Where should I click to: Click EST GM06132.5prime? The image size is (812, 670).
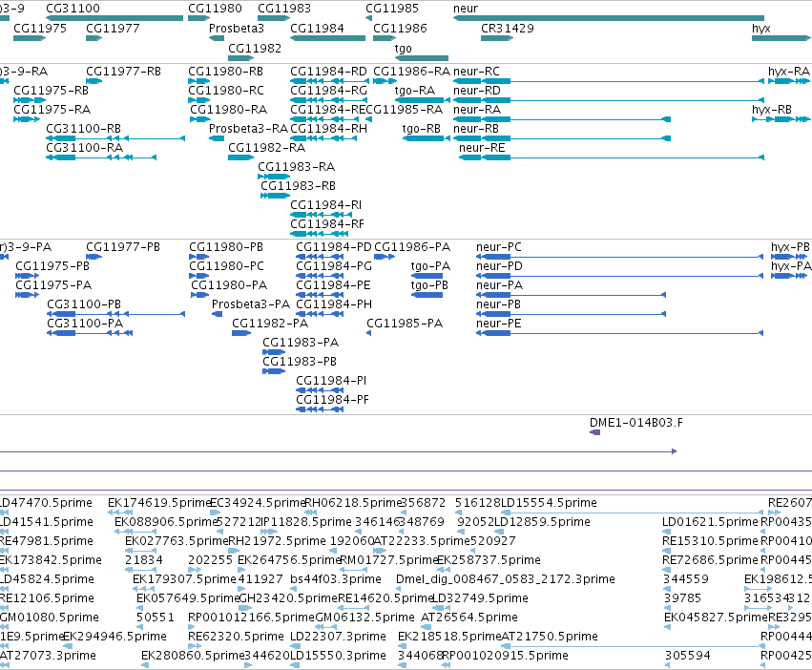pyautogui.click(x=364, y=618)
